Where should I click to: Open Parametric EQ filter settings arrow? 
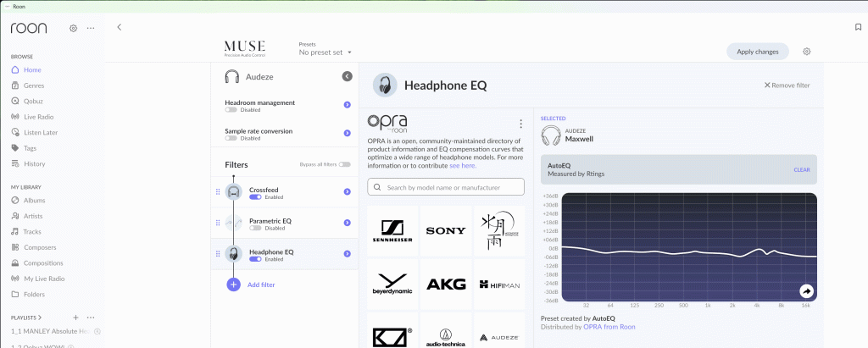[x=347, y=223]
